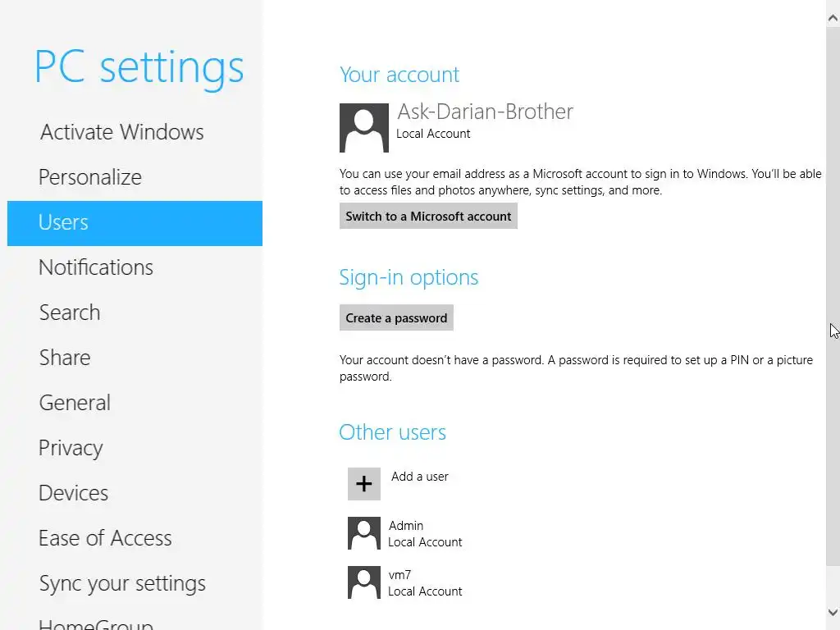Switch to a Microsoft account button
This screenshot has width=840, height=630.
[x=428, y=216]
